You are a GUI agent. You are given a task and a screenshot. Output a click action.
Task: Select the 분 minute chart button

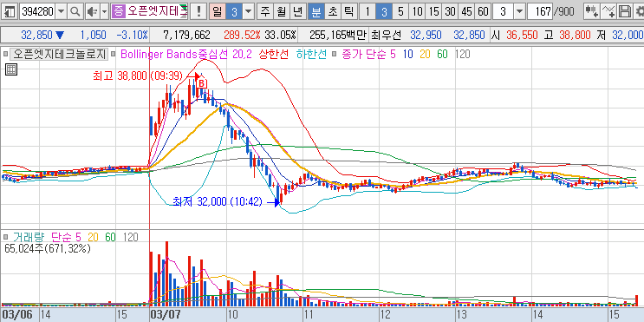pos(315,11)
